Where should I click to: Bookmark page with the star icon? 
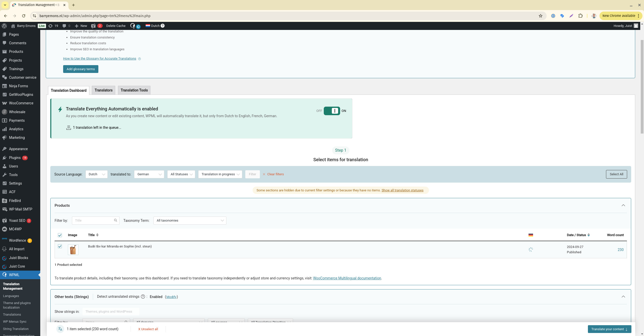click(540, 16)
